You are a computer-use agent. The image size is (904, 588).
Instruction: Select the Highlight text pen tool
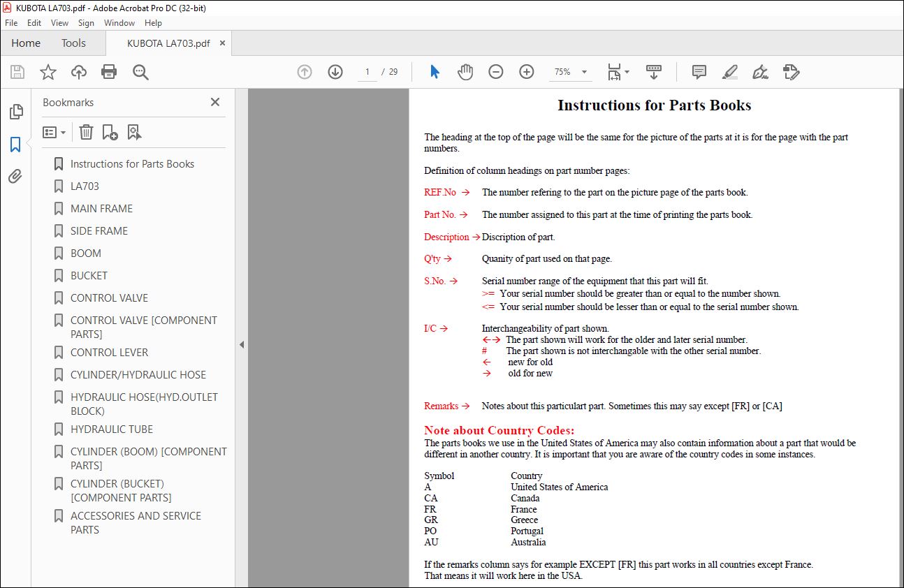point(729,72)
